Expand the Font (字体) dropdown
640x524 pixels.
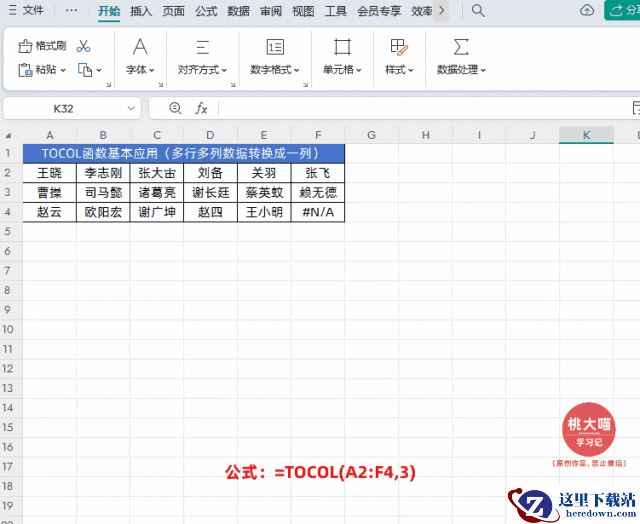(x=141, y=70)
